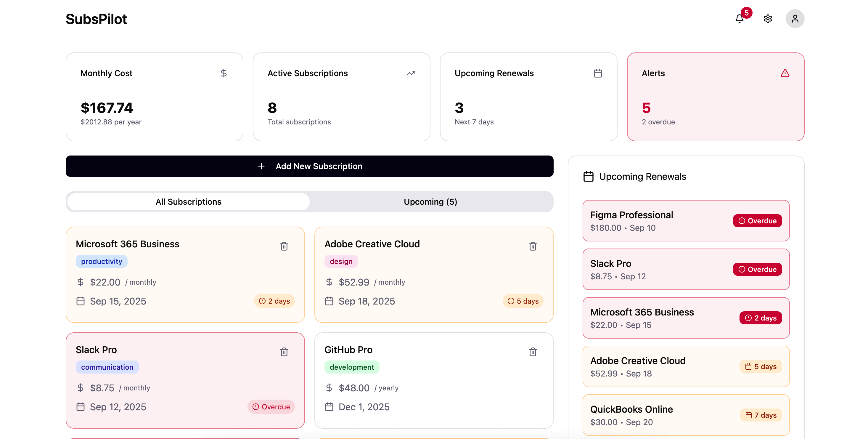The image size is (868, 439).
Task: Delete the Adobe Creative Cloud subscription
Action: pos(533,246)
